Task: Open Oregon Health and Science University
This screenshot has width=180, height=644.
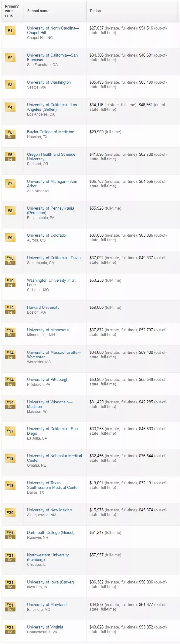Action: [x=51, y=157]
